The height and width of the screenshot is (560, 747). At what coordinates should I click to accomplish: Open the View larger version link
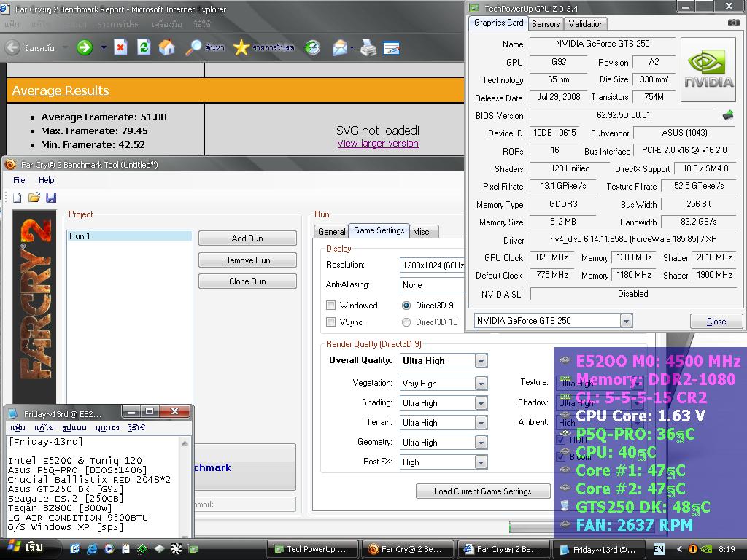378,144
